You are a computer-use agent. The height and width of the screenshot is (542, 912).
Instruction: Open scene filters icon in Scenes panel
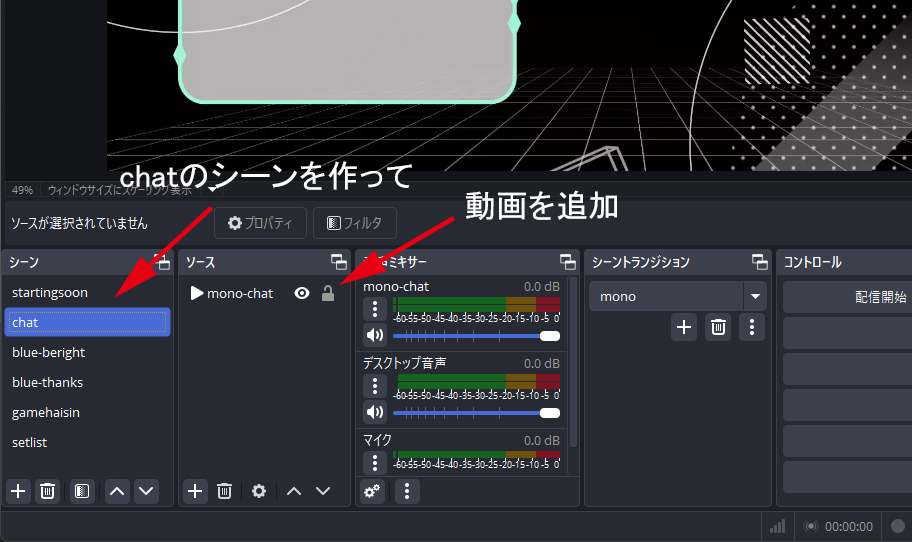tap(82, 491)
